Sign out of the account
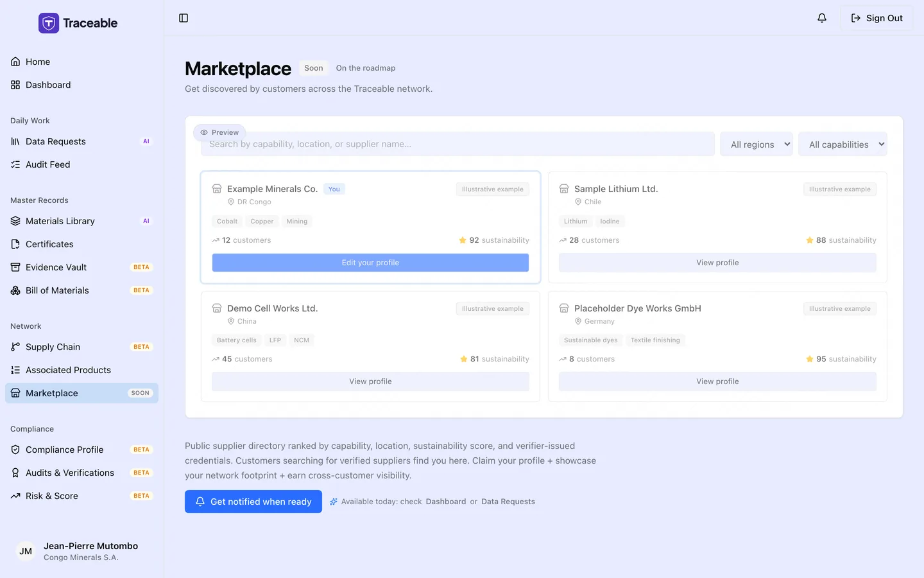This screenshot has height=578, width=924. pos(877,18)
